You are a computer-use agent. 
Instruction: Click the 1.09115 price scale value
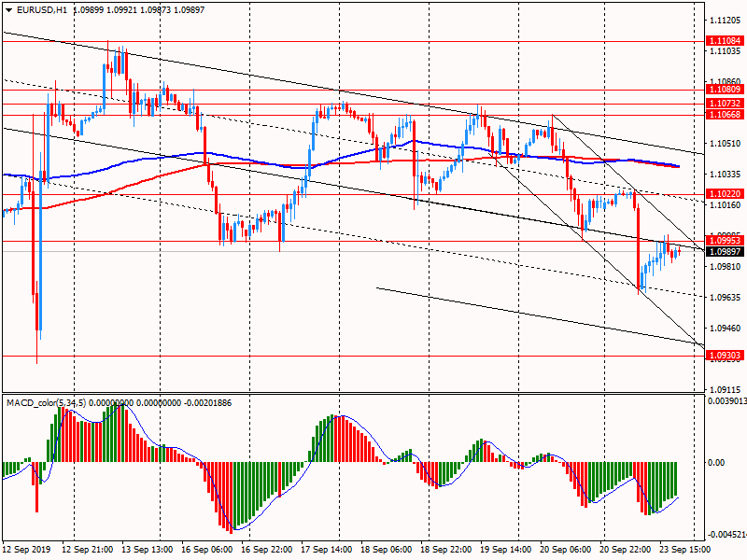click(726, 389)
